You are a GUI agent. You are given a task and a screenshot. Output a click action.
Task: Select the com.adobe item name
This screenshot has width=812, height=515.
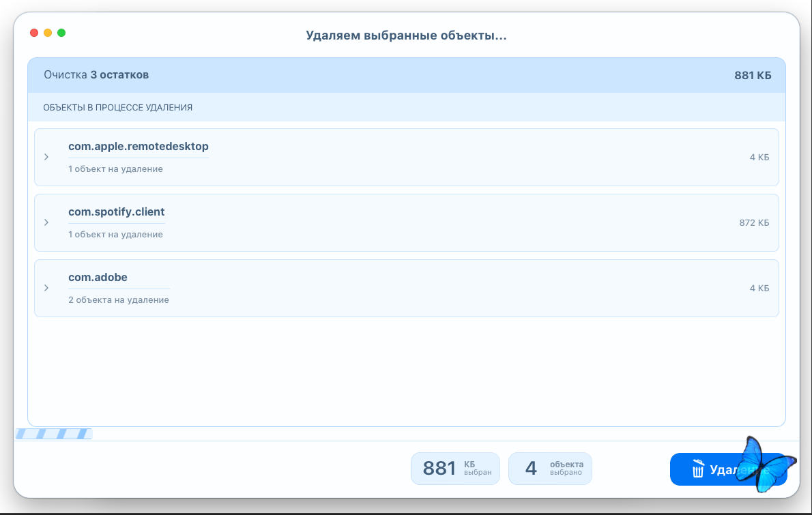[98, 278]
